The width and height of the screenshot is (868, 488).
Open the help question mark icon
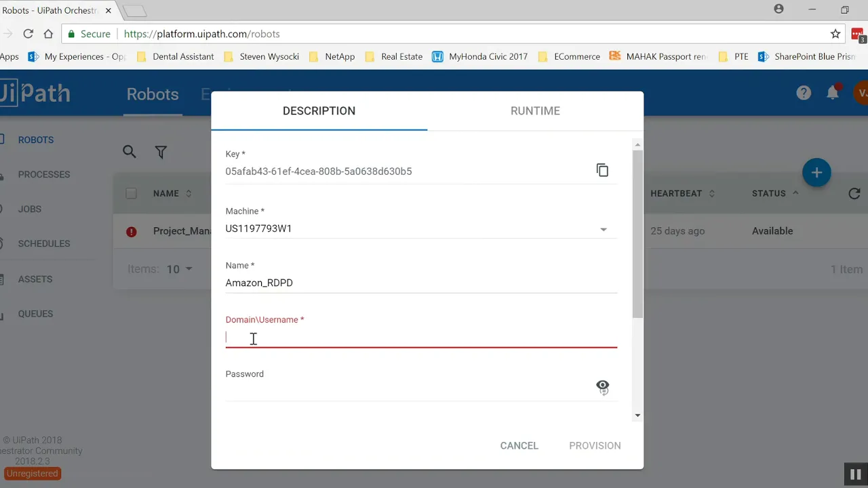804,94
